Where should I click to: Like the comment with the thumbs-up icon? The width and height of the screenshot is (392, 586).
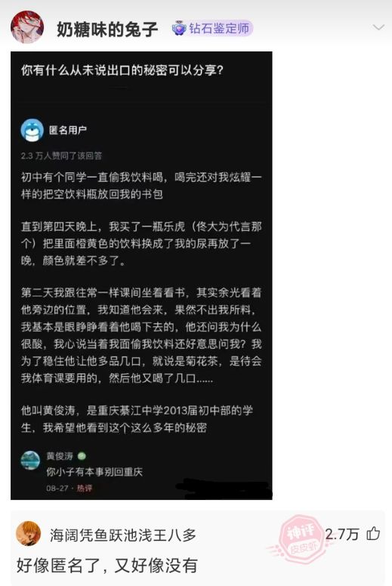point(373,533)
